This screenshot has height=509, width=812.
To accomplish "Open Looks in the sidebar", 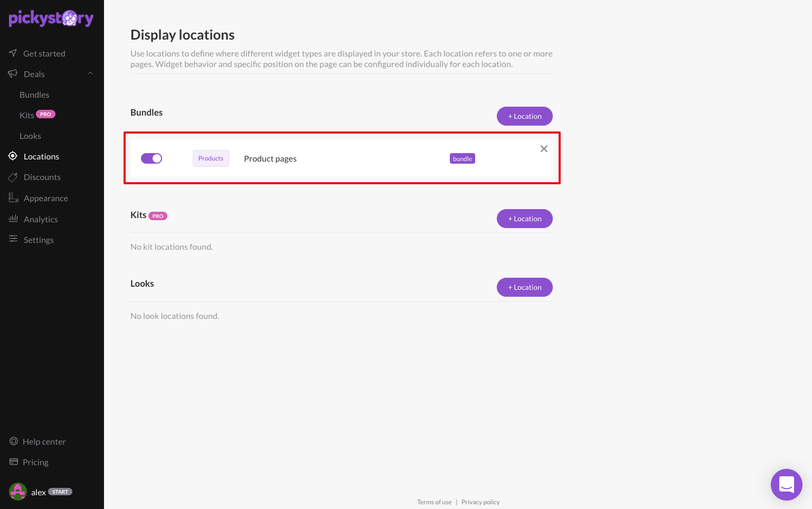I will pos(30,136).
